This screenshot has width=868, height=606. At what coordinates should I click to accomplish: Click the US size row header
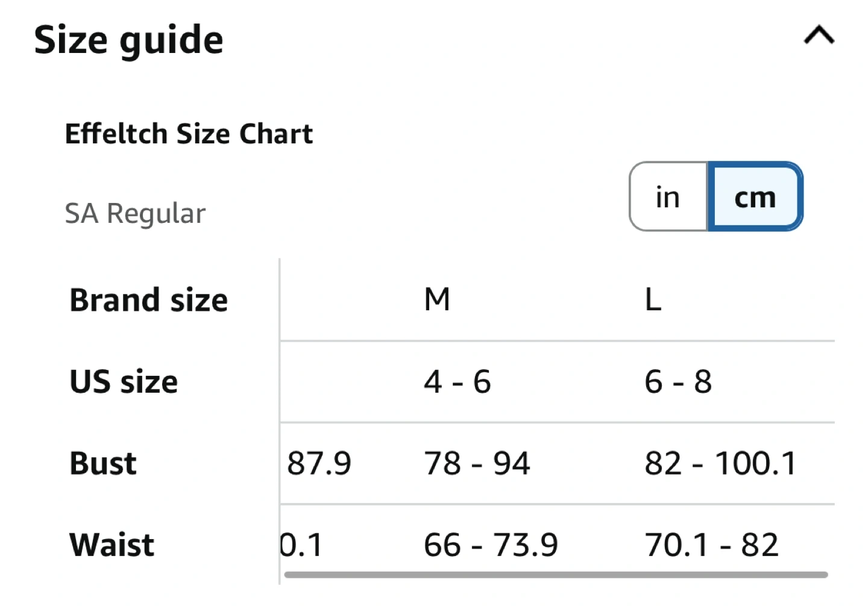coord(124,382)
